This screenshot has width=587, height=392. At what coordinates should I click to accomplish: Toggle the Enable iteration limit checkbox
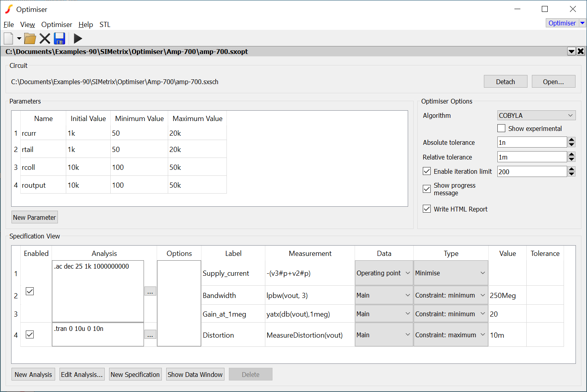click(427, 171)
